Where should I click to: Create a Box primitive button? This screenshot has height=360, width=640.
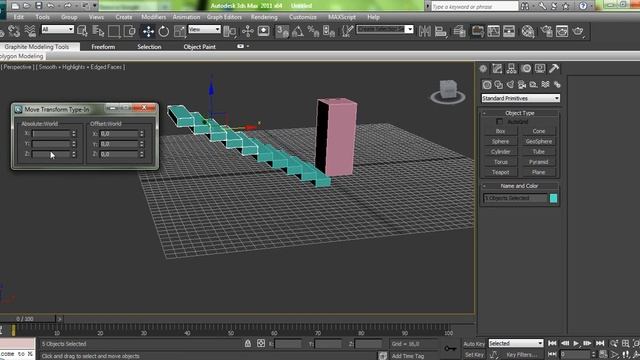(500, 131)
